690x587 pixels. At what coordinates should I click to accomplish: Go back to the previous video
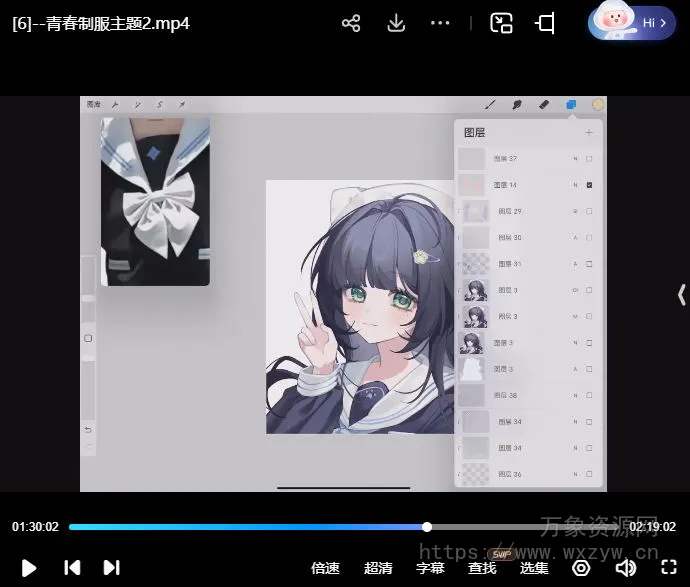72,568
